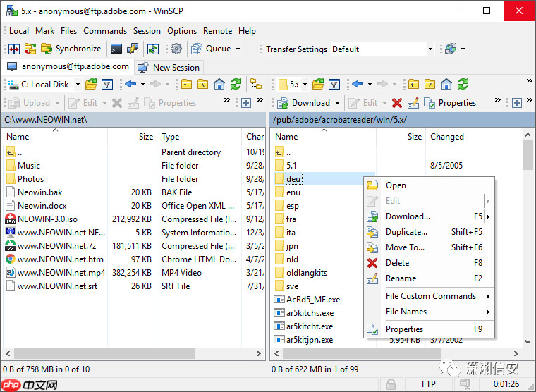The width and height of the screenshot is (536, 392).
Task: Click local panel filter icon
Action: pyautogui.click(x=107, y=85)
